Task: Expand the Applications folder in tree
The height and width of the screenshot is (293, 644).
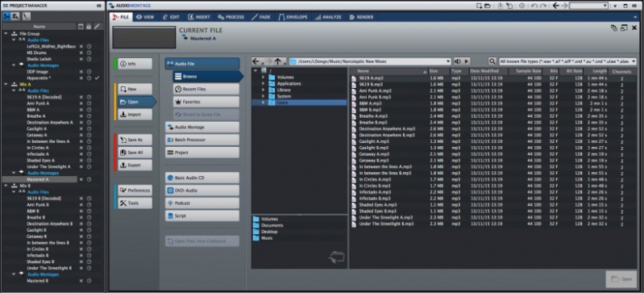Action: pos(264,83)
